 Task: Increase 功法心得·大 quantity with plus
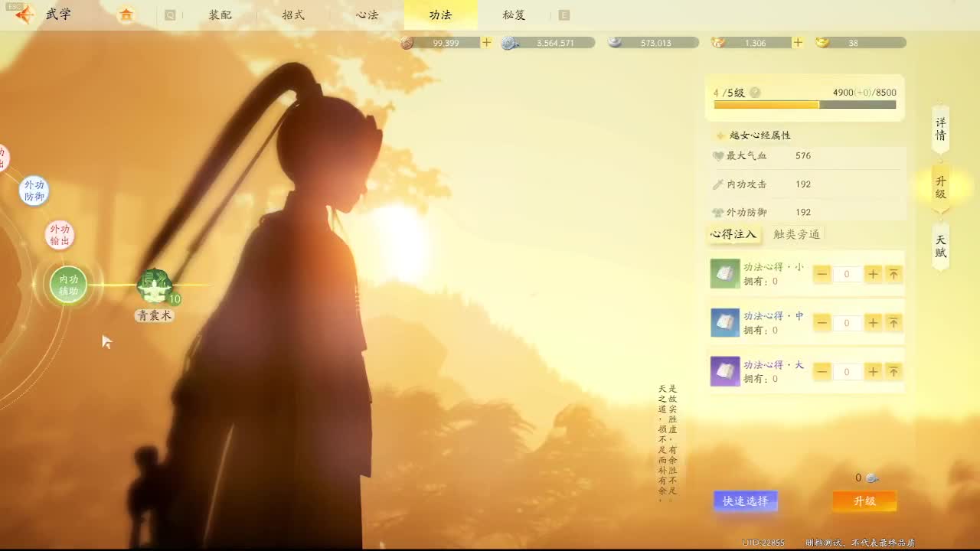[x=873, y=371]
